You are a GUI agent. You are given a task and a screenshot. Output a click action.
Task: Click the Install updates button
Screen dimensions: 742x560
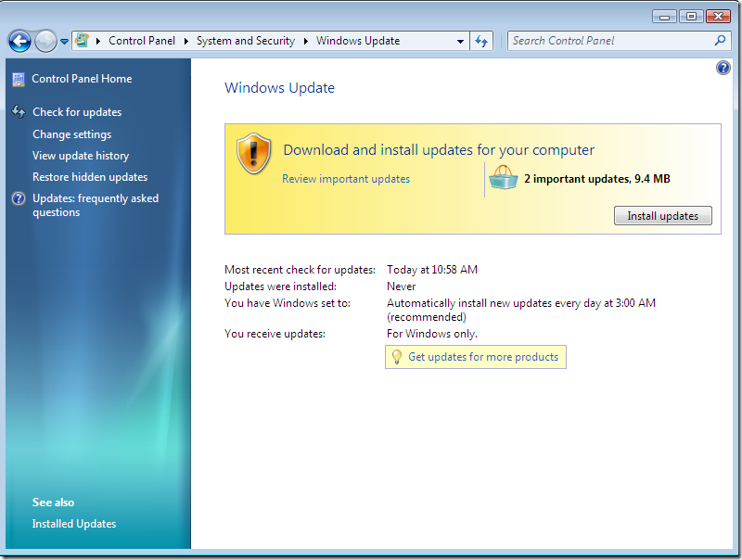(662, 216)
